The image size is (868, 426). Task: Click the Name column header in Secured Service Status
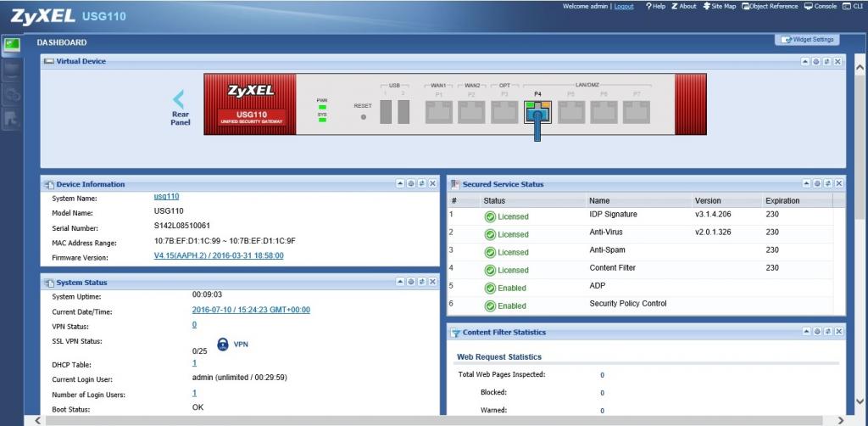click(638, 200)
